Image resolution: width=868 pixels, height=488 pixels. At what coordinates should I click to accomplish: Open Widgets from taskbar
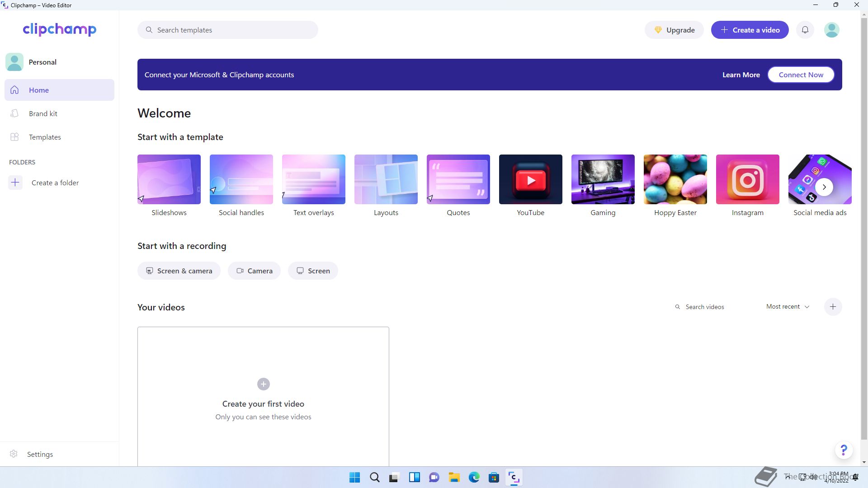pyautogui.click(x=414, y=477)
